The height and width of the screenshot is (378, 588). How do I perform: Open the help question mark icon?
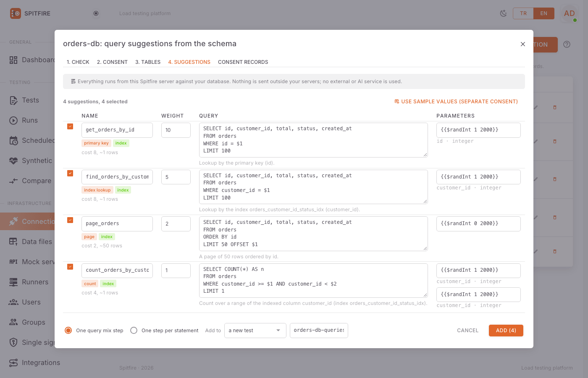tap(567, 45)
